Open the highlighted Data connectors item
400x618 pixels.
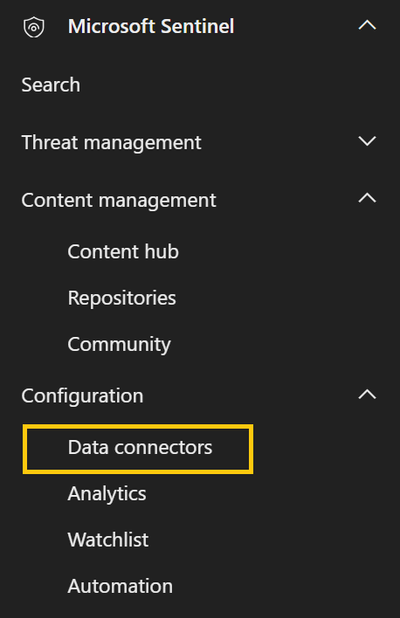[138, 449]
